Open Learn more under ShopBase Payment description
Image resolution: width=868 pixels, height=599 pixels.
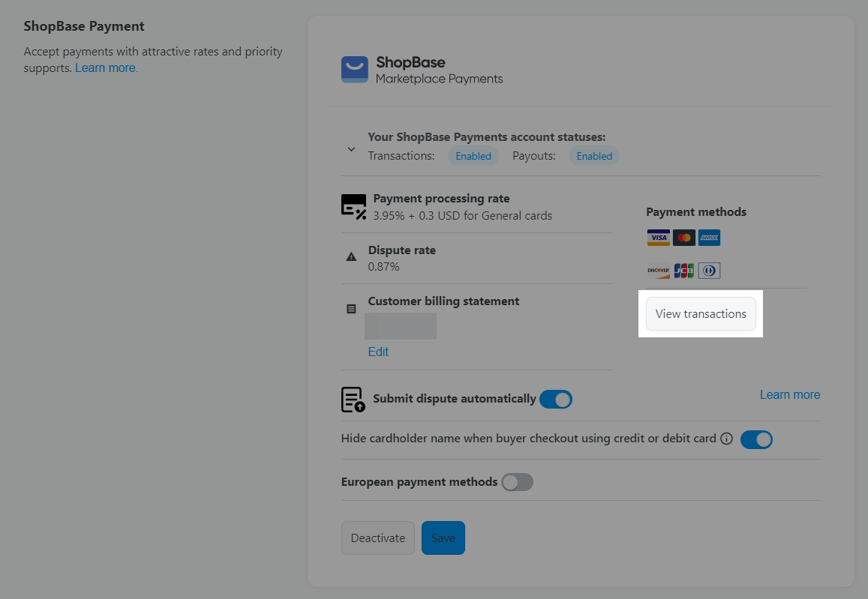pos(105,68)
